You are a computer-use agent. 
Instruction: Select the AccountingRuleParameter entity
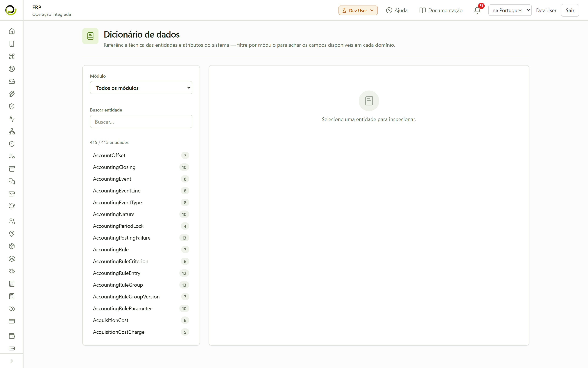point(141,309)
